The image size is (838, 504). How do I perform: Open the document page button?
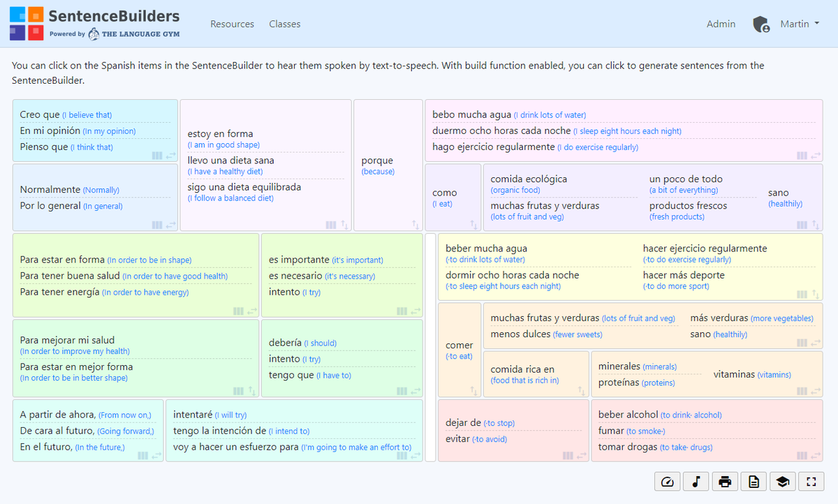pos(754,481)
